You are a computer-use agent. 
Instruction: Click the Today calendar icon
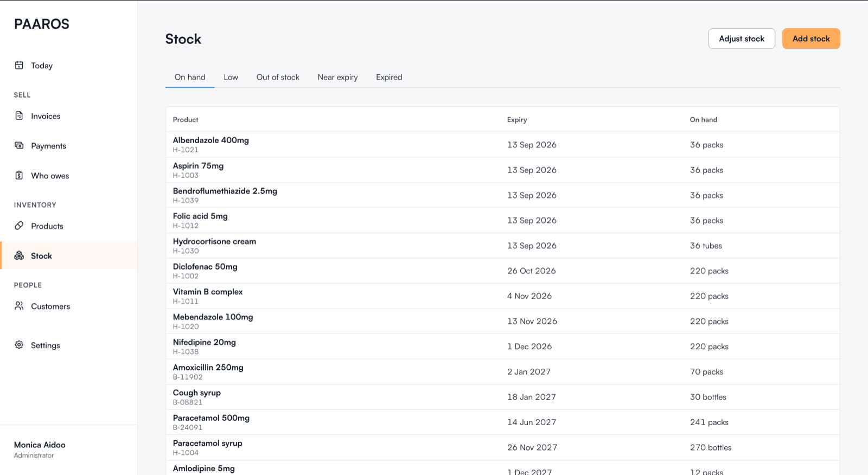(19, 65)
